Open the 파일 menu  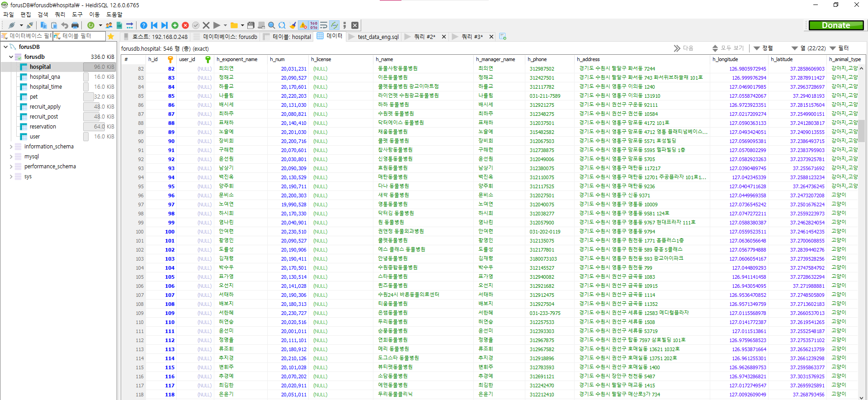[x=9, y=14]
